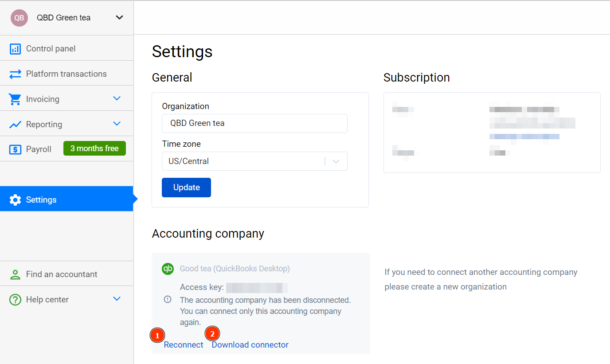Click the QB organization avatar
This screenshot has width=610, height=364.
point(19,18)
